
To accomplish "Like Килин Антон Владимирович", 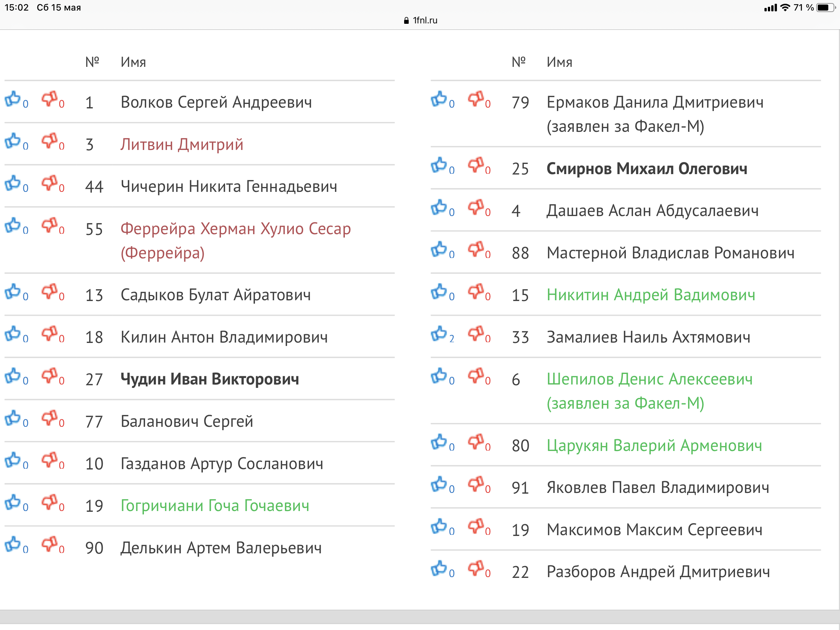I will pos(12,334).
